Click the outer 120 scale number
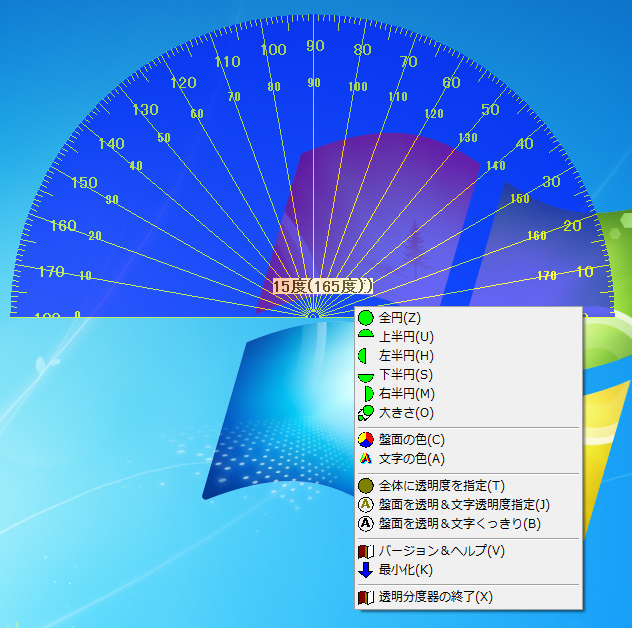Viewport: 632px width, 628px height. [183, 83]
